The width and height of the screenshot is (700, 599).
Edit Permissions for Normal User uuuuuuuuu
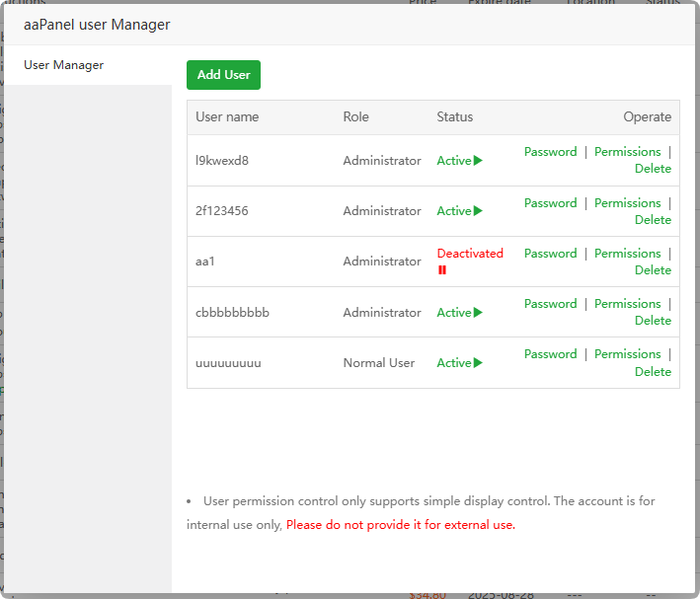pyautogui.click(x=627, y=354)
